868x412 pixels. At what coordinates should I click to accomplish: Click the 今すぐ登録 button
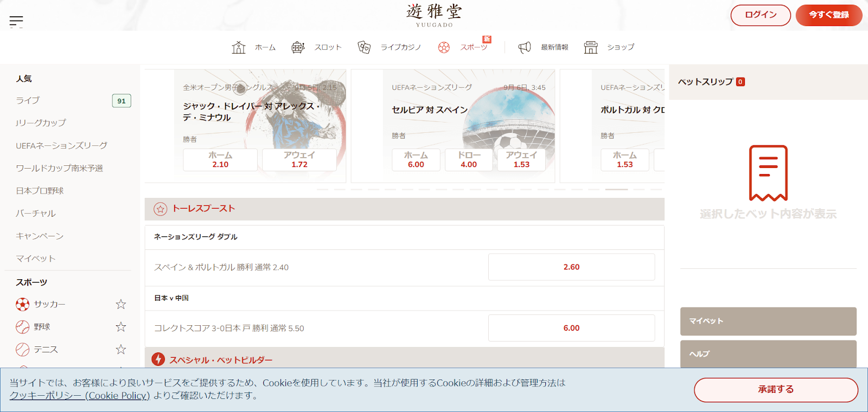[829, 15]
